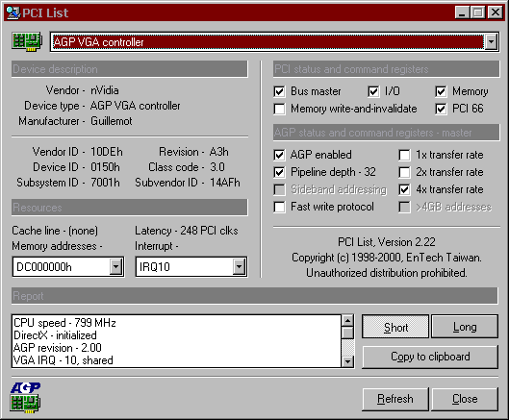Viewport: 509px width, 420px height.
Task: Open the memory addresses DC000000h dropdown
Action: pyautogui.click(x=115, y=267)
